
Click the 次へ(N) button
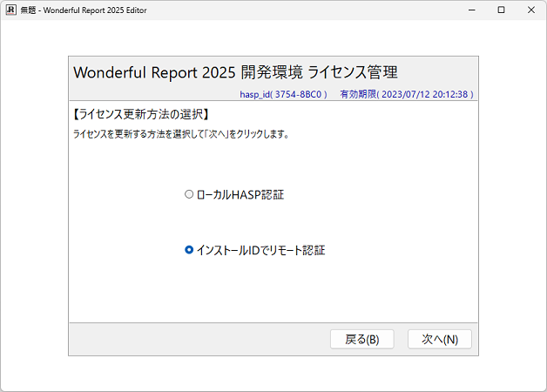[x=440, y=339]
